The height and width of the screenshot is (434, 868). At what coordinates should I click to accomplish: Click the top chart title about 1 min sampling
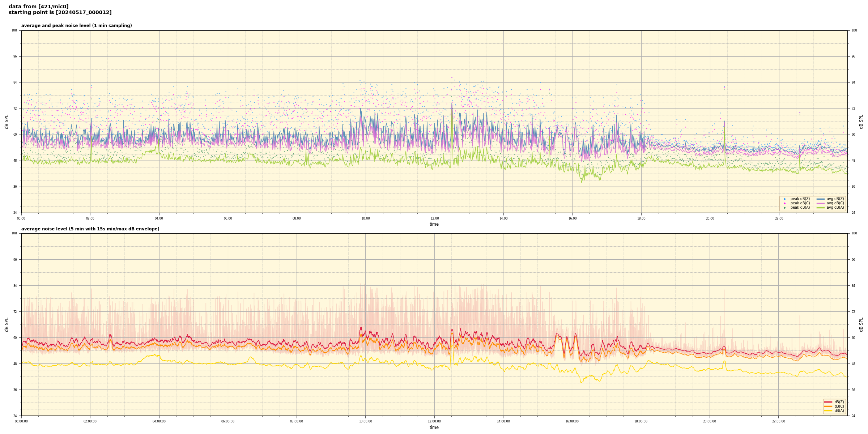coord(76,26)
